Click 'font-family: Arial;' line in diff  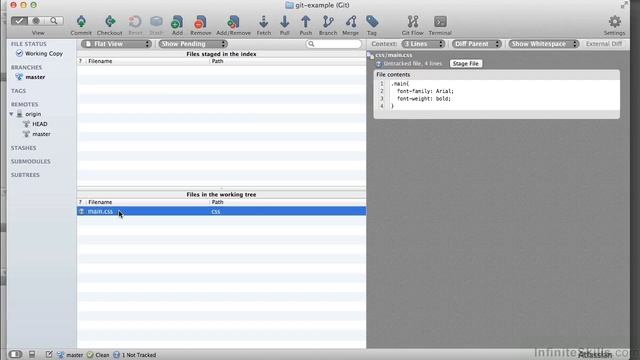coord(425,91)
